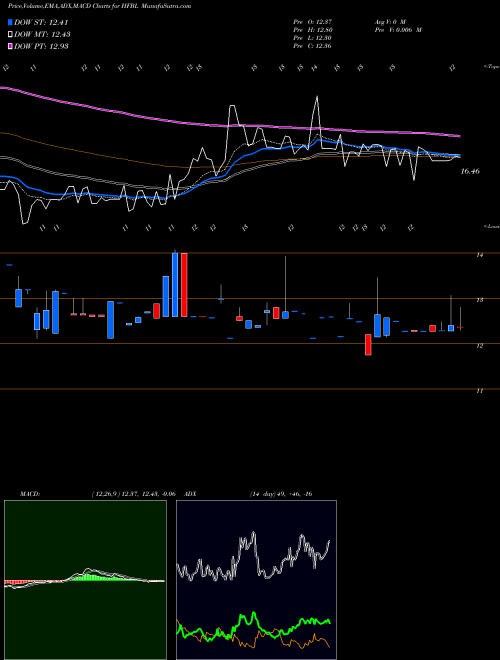
Task: Click the tall red candlestick reaching 14
Action: pos(184,285)
